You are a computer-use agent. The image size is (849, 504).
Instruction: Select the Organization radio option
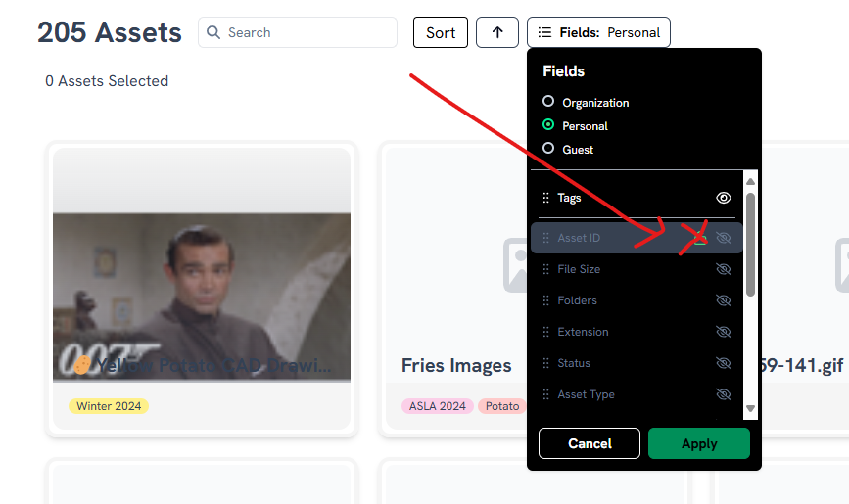[x=548, y=102]
